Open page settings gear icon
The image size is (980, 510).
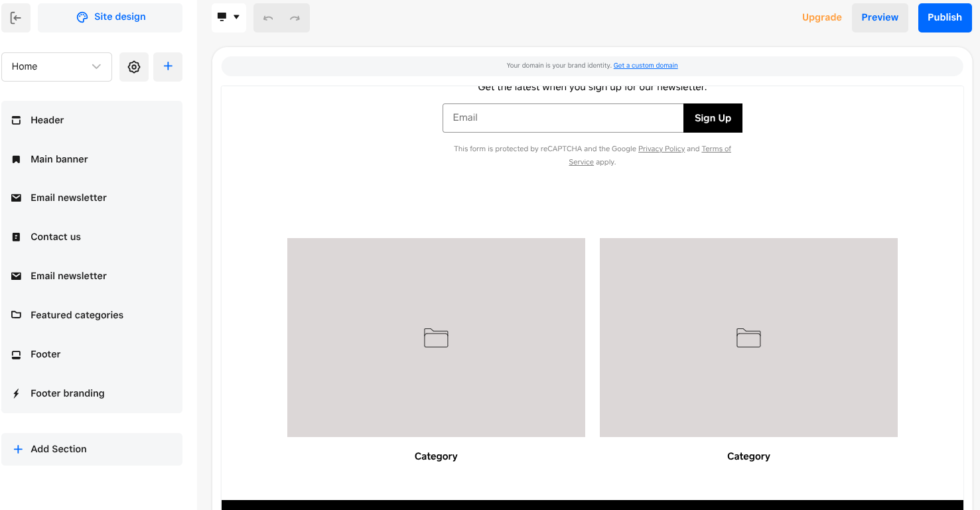[134, 67]
